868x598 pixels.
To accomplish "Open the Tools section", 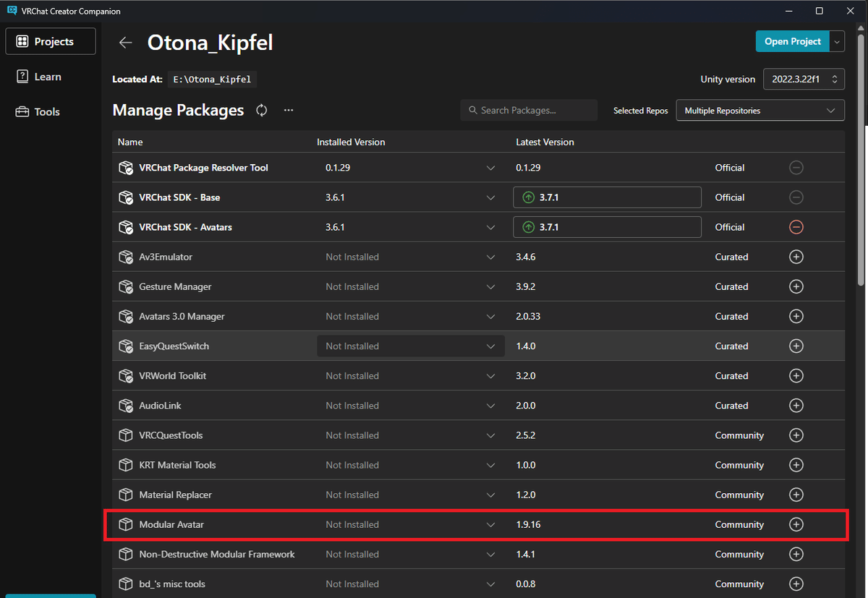I will (x=47, y=112).
